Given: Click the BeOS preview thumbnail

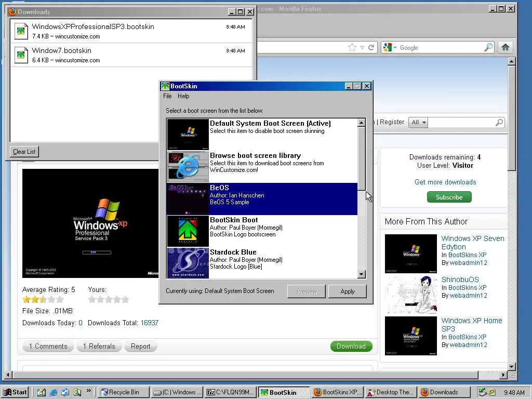Looking at the screenshot, I should tap(188, 199).
